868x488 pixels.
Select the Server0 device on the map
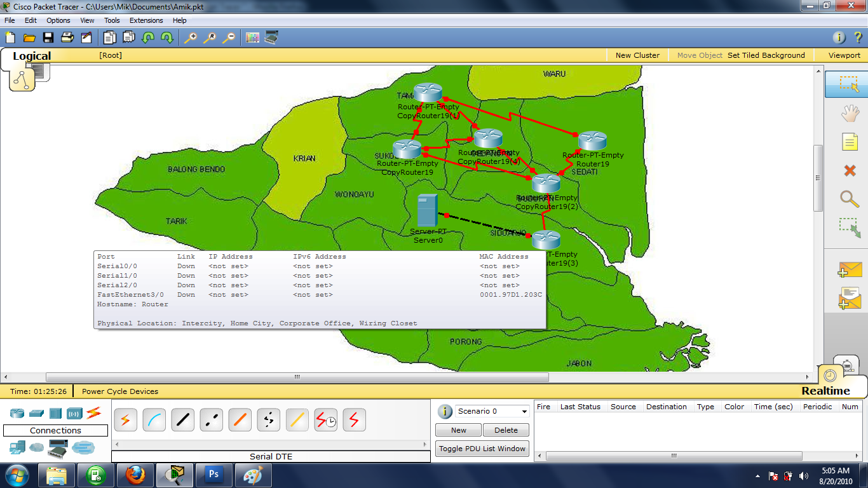tap(427, 212)
